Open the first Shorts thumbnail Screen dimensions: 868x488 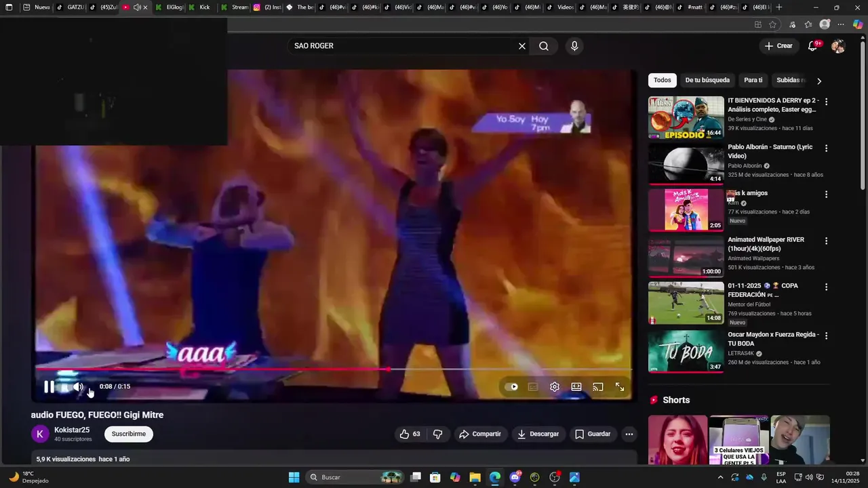[677, 440]
